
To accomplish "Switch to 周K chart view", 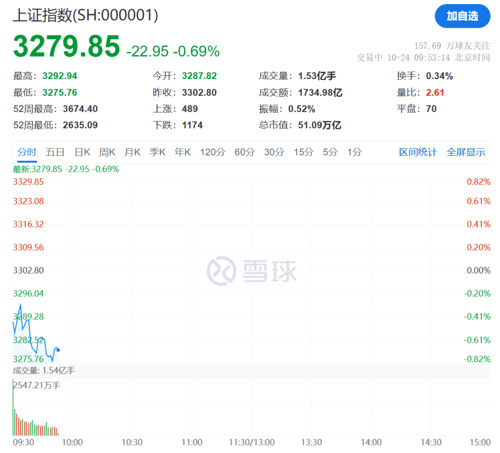I will 107,152.
